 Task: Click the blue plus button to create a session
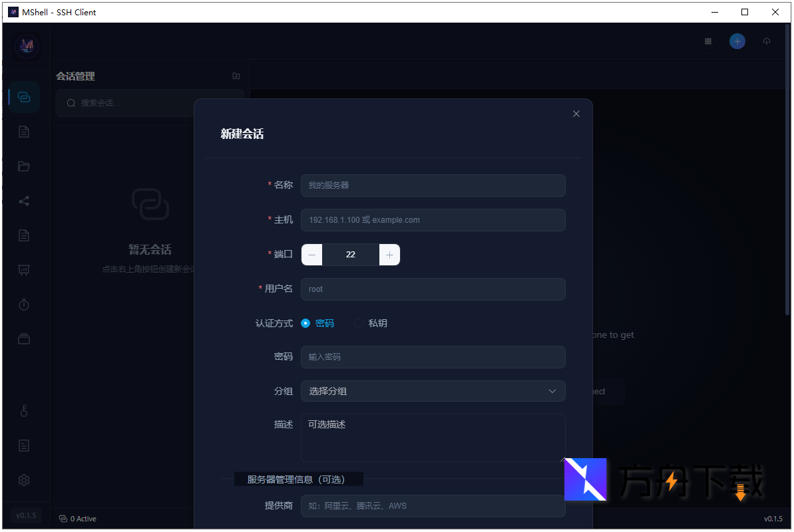[737, 41]
